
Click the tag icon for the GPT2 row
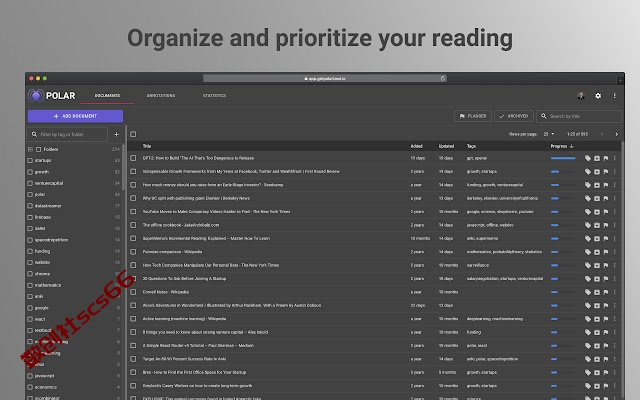[x=588, y=158]
